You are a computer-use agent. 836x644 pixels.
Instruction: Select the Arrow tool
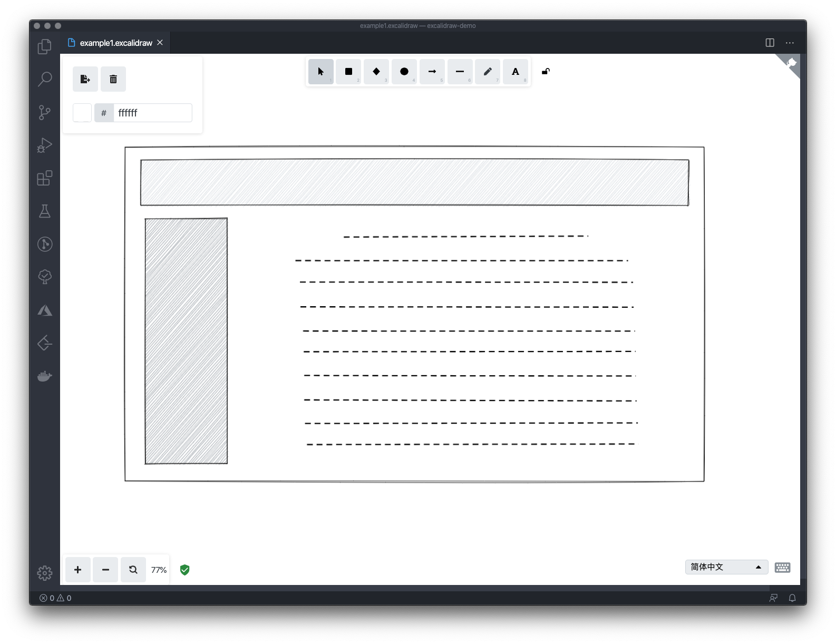[432, 72]
